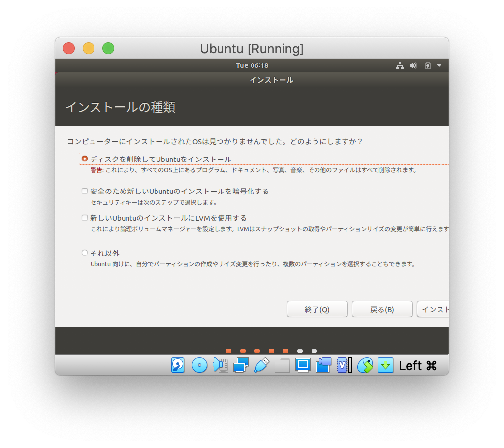Enable 安全のため新しいUbuntuのインストールを暗号化する checkbox
This screenshot has height=448, width=504.
click(85, 191)
